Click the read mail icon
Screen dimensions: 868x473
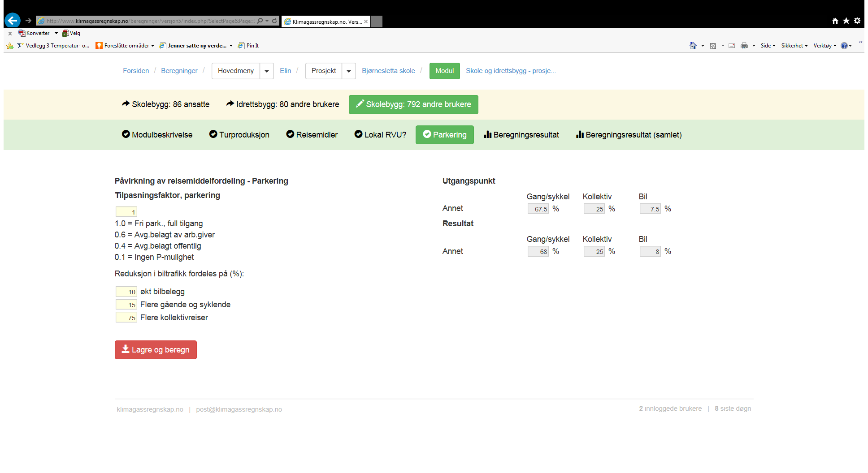[732, 46]
